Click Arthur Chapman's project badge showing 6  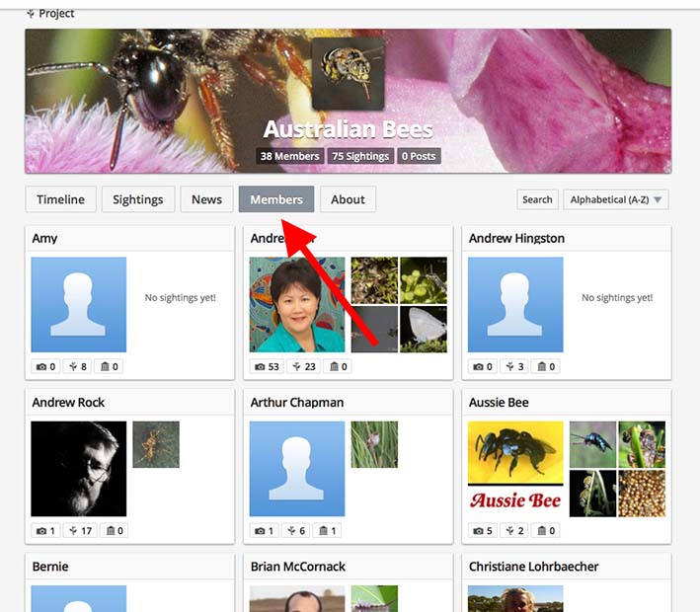click(296, 531)
